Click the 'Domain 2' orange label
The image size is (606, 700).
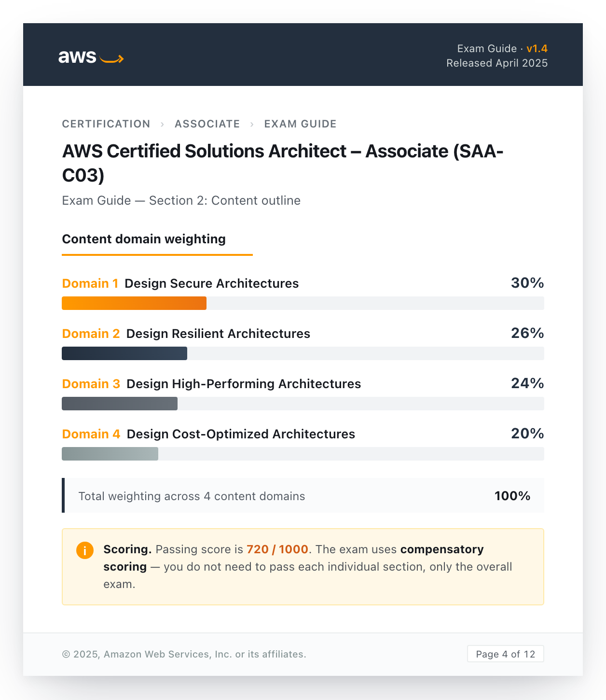91,334
